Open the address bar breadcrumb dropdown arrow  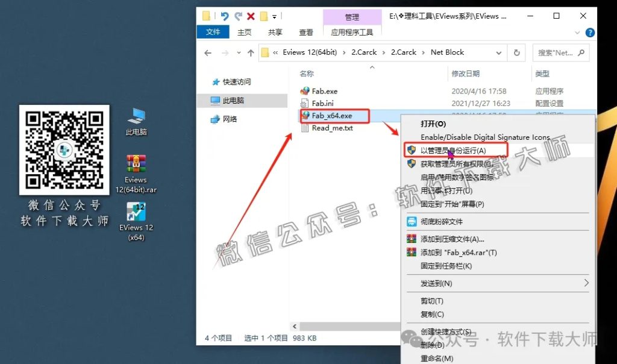tap(498, 52)
